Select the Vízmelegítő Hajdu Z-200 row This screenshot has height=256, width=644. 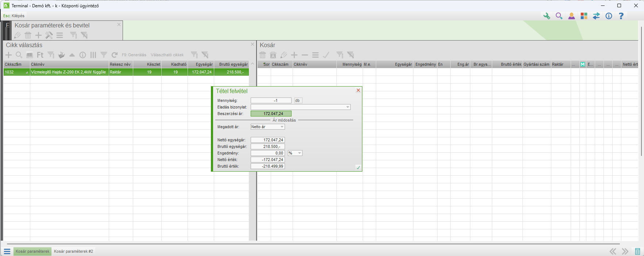coord(69,72)
